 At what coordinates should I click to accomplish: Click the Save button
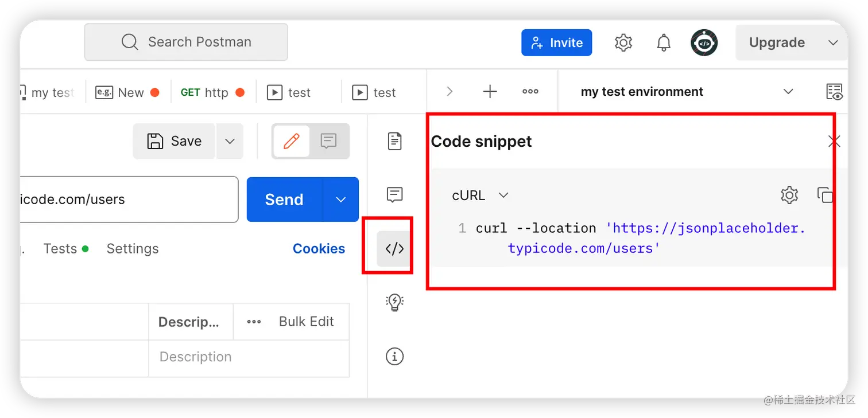tap(174, 141)
